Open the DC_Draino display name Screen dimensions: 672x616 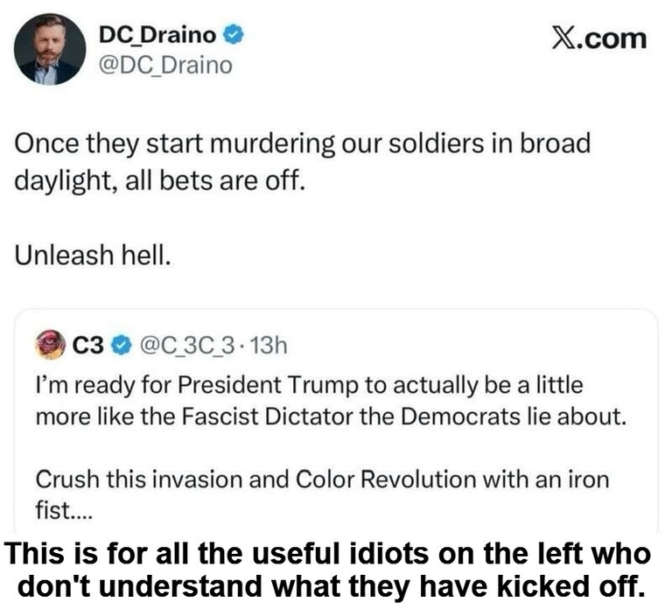[x=156, y=36]
